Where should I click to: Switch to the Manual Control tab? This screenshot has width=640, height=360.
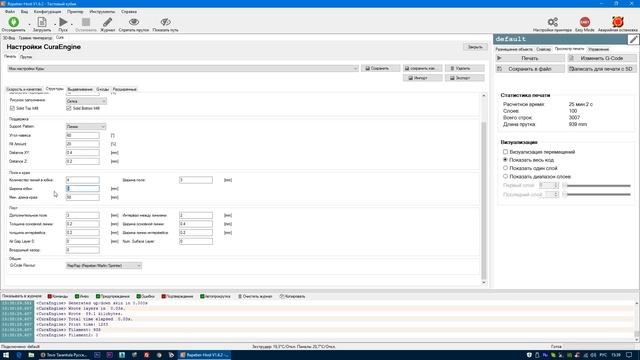tap(599, 49)
